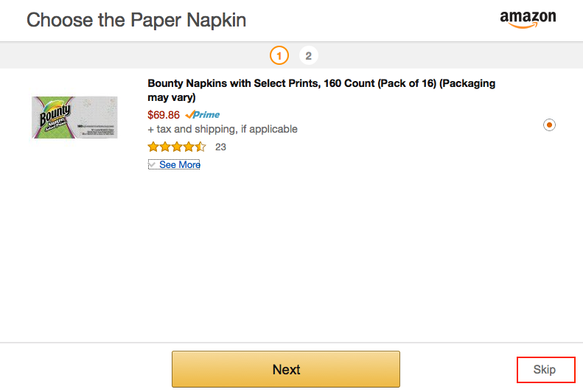Image resolution: width=583 pixels, height=392 pixels.
Task: Select the Bounty Napkins radio button
Action: (x=549, y=125)
